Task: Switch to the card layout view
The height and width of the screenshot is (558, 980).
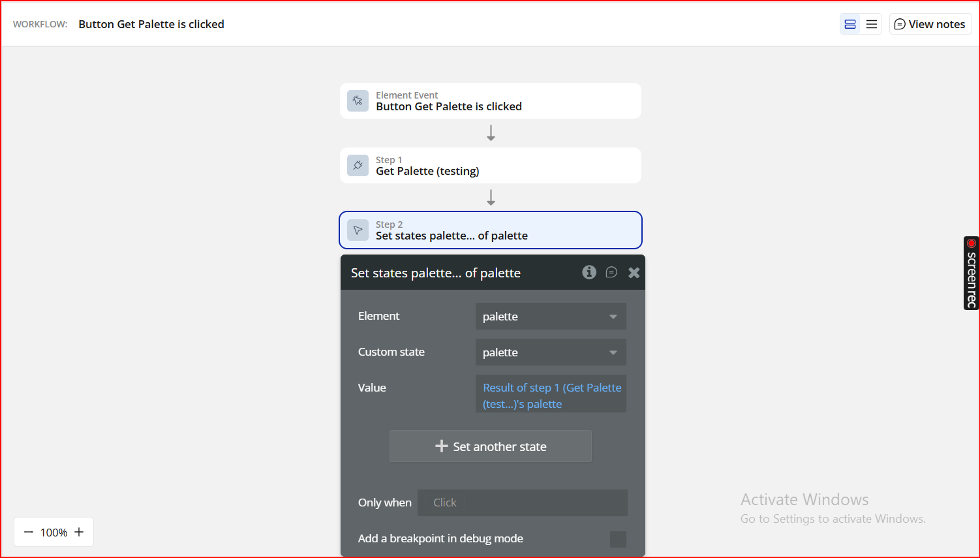Action: pos(850,24)
